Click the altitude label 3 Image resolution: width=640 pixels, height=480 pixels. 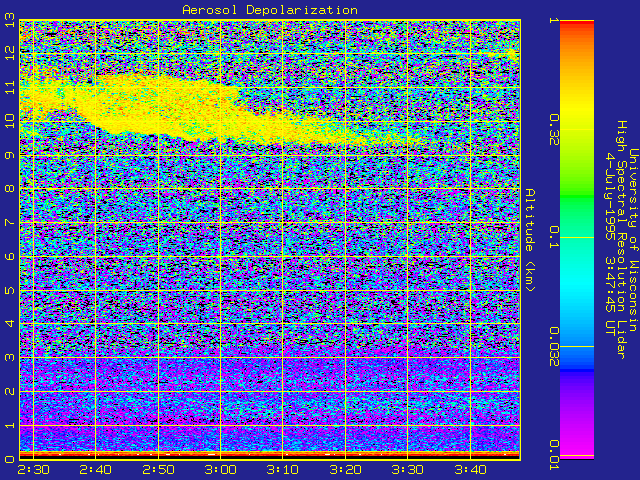(10, 358)
